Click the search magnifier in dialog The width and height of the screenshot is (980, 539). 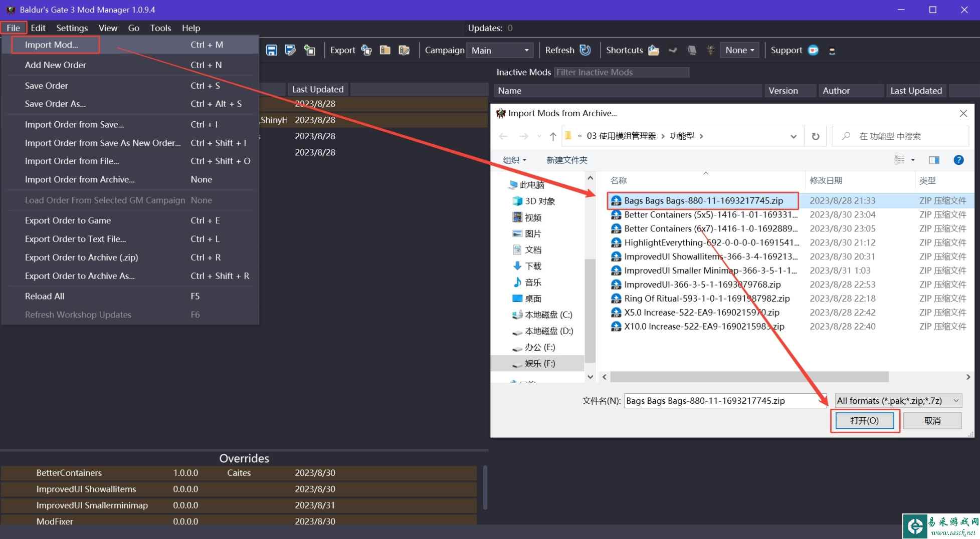tap(846, 136)
